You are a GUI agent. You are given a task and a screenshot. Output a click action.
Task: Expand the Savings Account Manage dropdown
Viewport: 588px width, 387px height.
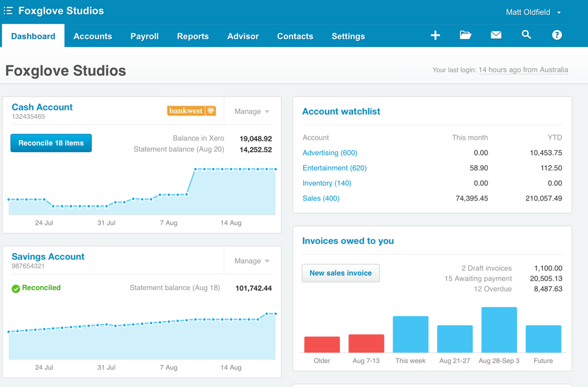point(251,261)
